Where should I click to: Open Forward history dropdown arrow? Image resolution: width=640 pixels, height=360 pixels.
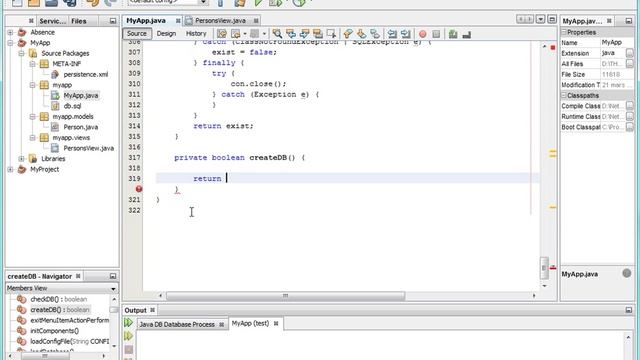(264, 33)
